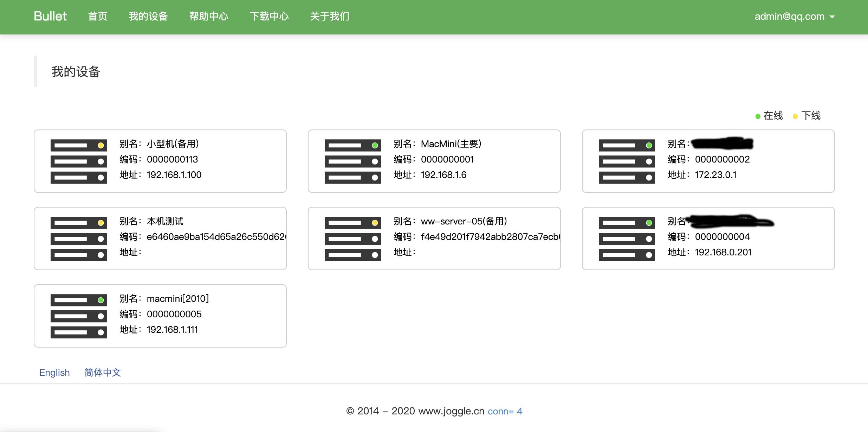Viewport: 868px width, 432px height.
Task: Switch language to 简体中文
Action: 103,373
